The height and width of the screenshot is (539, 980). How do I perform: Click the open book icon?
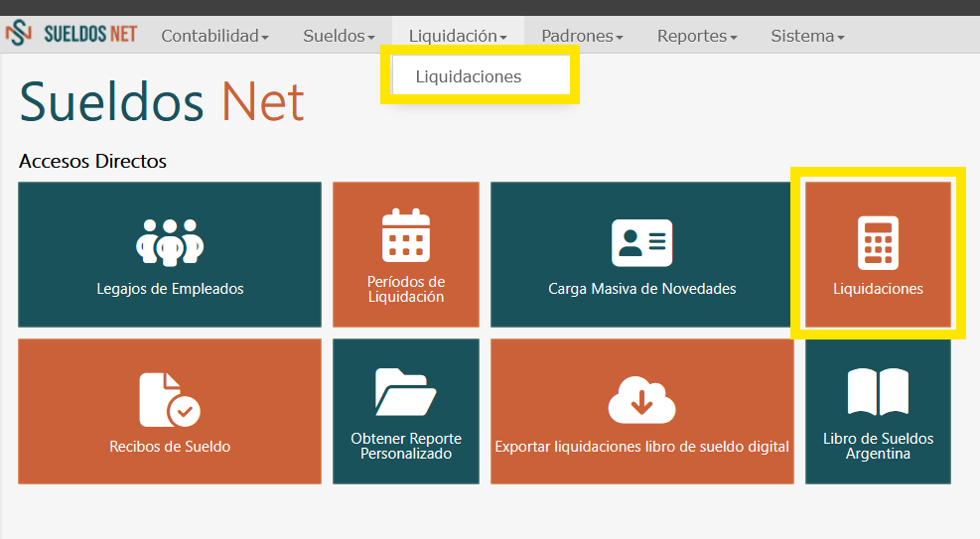878,392
